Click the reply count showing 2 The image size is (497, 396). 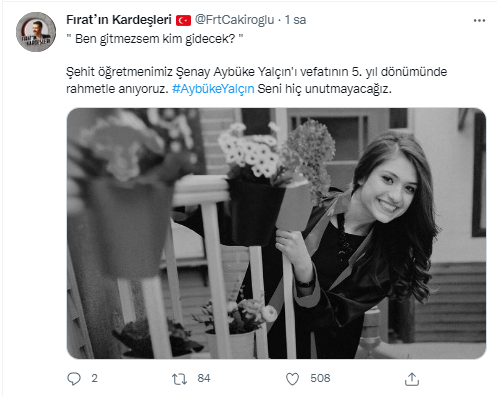pos(94,378)
